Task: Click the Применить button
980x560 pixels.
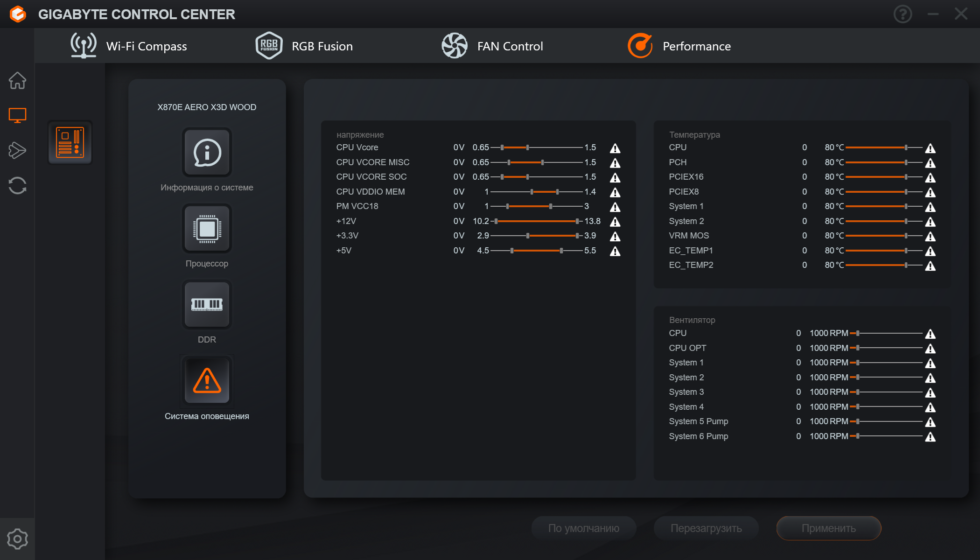Action: (828, 528)
